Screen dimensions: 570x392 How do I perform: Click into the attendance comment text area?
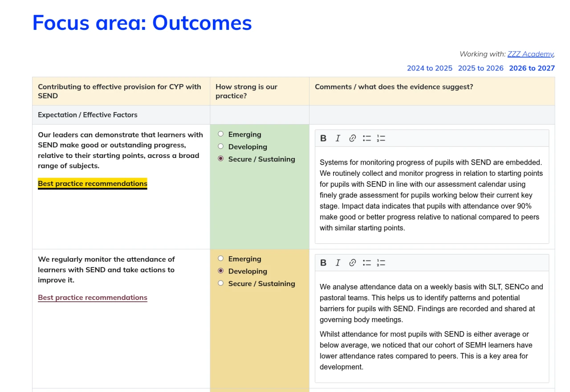(x=432, y=327)
